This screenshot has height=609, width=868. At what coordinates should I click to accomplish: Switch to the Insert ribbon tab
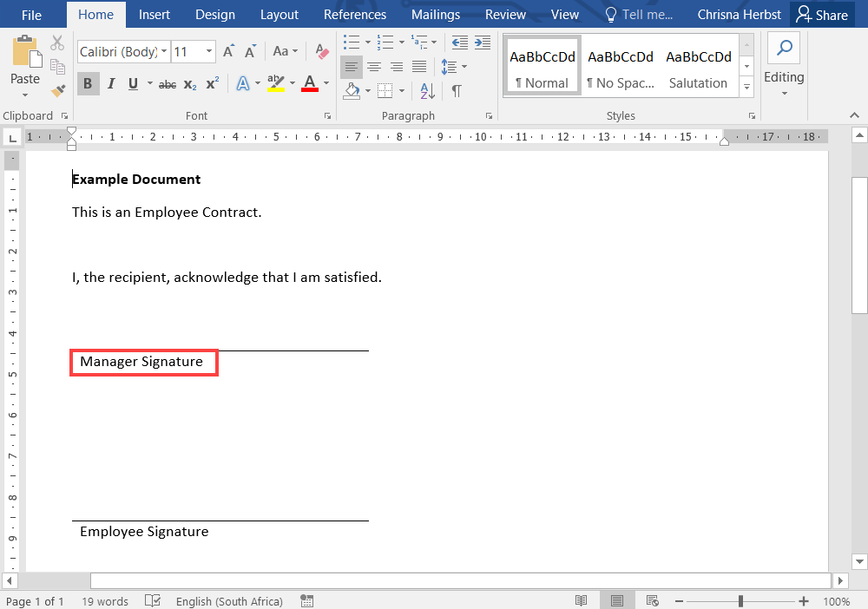[155, 15]
